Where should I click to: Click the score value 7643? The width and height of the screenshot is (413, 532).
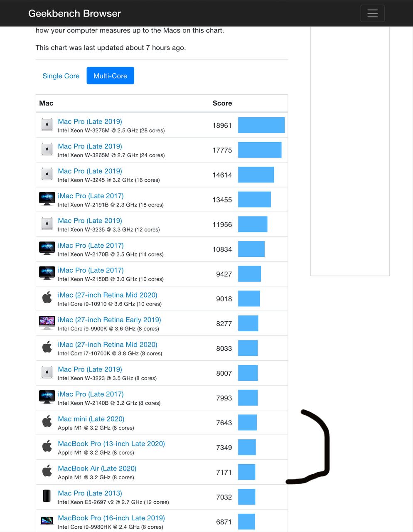click(x=224, y=423)
